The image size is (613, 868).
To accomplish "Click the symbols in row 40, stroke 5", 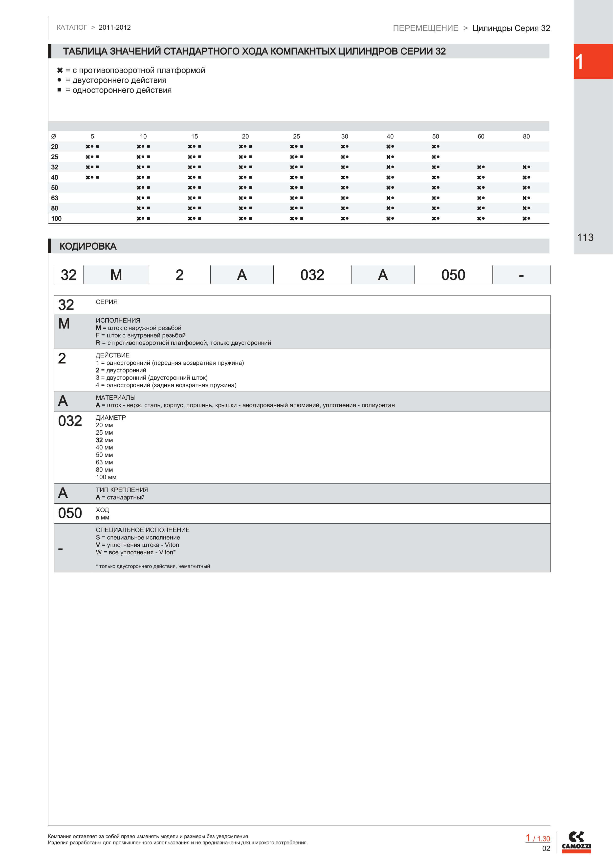I will [92, 177].
